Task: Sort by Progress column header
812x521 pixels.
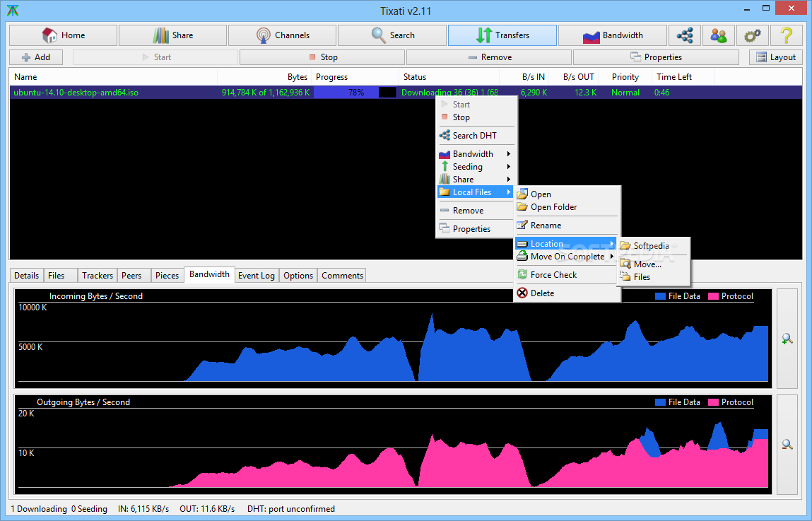Action: tap(355, 76)
